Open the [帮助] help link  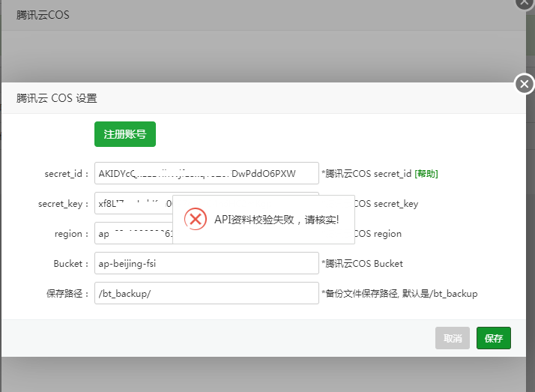[x=426, y=174]
